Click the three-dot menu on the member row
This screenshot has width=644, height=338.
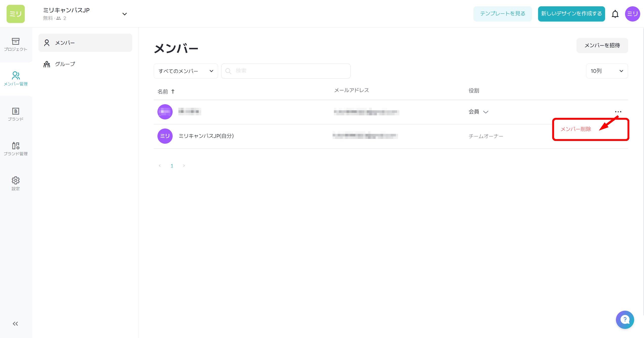pos(618,112)
